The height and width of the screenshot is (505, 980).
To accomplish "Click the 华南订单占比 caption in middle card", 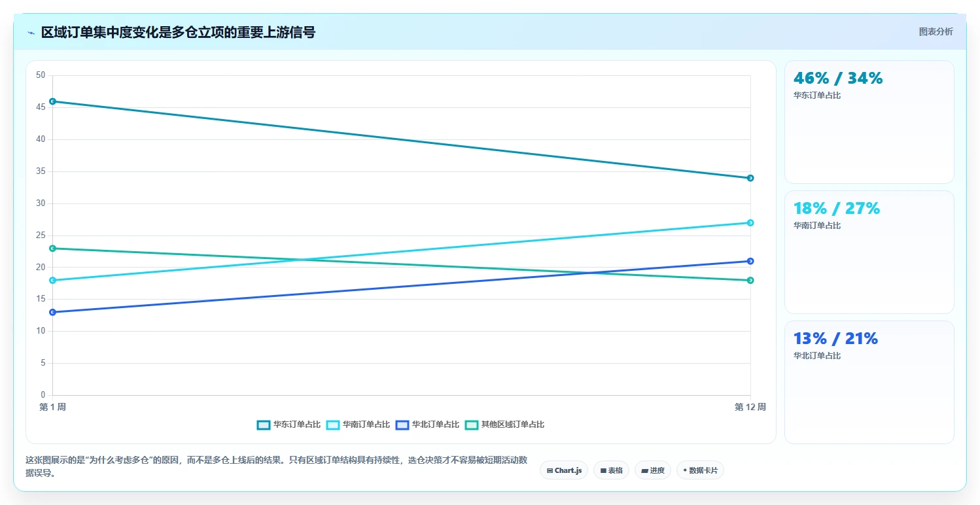I will coord(817,226).
